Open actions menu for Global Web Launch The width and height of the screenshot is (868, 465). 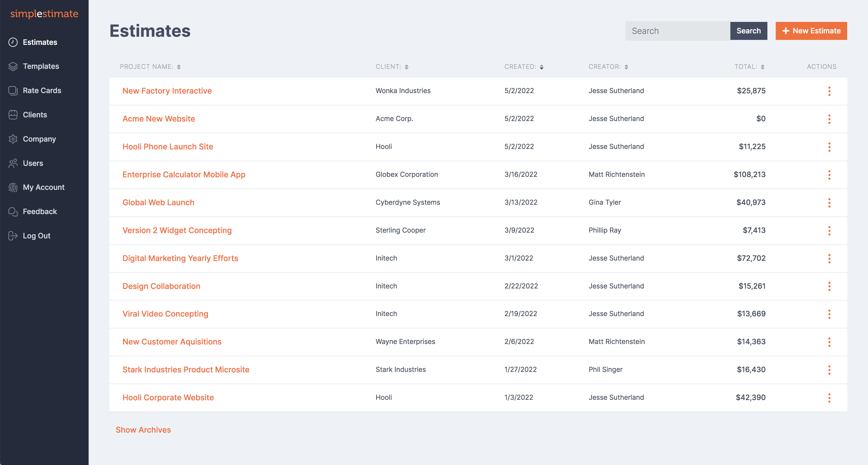829,203
